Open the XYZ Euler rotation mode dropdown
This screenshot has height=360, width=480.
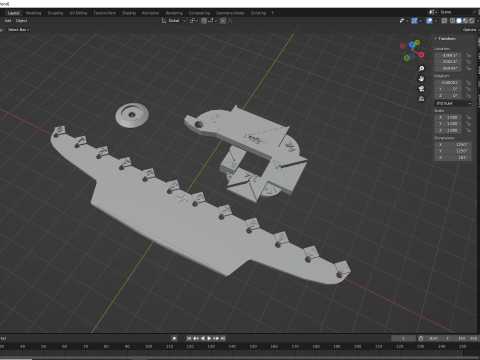pyautogui.click(x=453, y=104)
